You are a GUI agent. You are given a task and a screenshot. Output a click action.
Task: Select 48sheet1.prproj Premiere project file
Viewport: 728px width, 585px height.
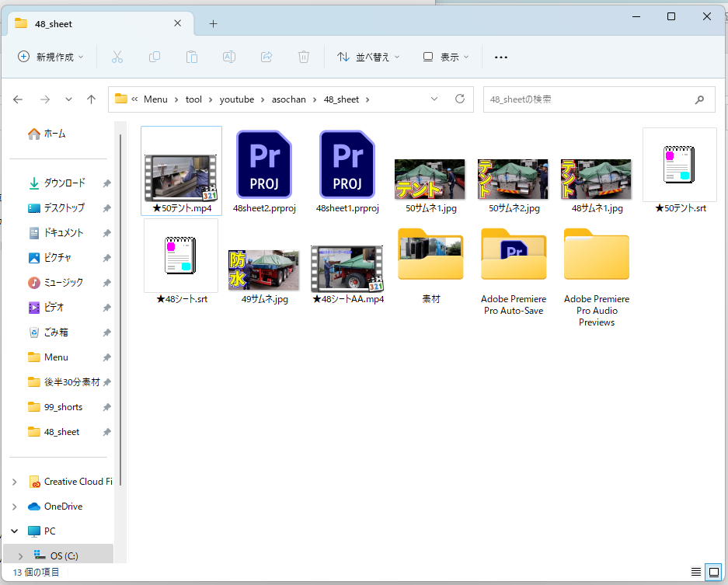pos(347,171)
